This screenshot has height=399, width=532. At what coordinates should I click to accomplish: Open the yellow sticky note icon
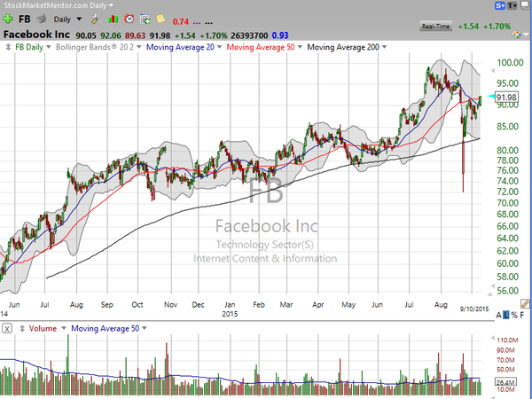point(160,19)
